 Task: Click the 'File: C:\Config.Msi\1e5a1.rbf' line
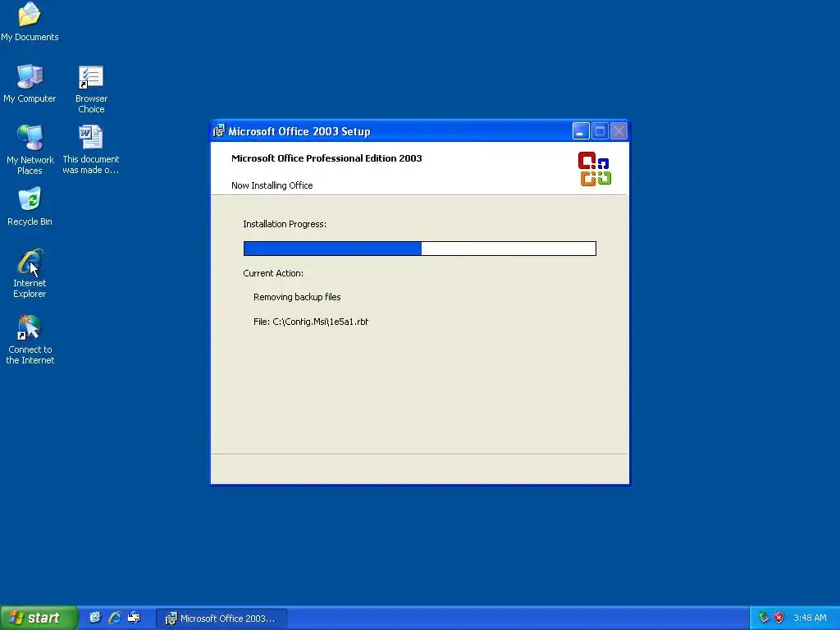click(x=311, y=322)
